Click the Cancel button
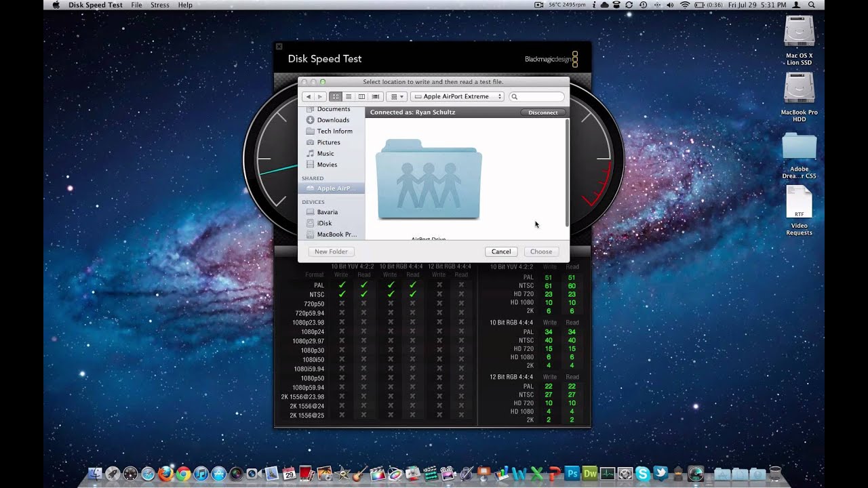 [x=501, y=251]
